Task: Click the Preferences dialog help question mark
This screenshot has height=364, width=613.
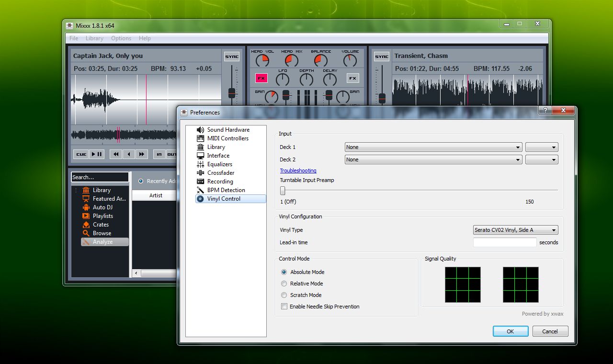Action: [x=545, y=110]
